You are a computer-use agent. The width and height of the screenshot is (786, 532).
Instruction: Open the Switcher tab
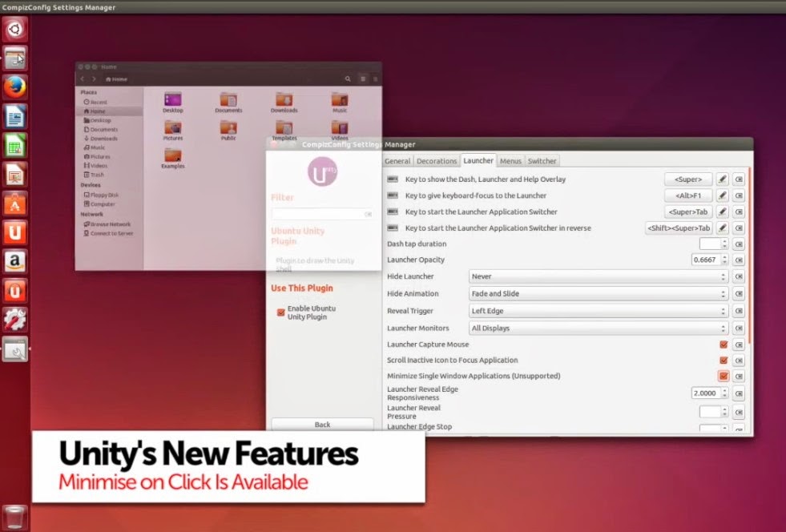542,160
